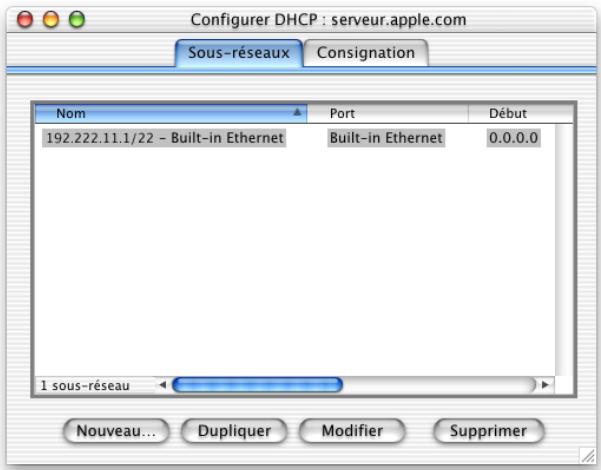Click the Built-in Ethernet port cell
This screenshot has width=601, height=470.
point(386,138)
